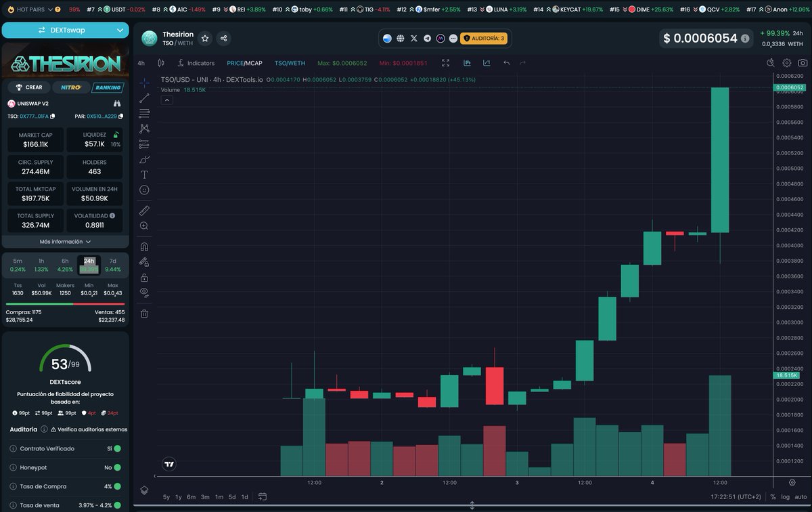
Task: Select the ruler measure tool
Action: click(x=144, y=211)
